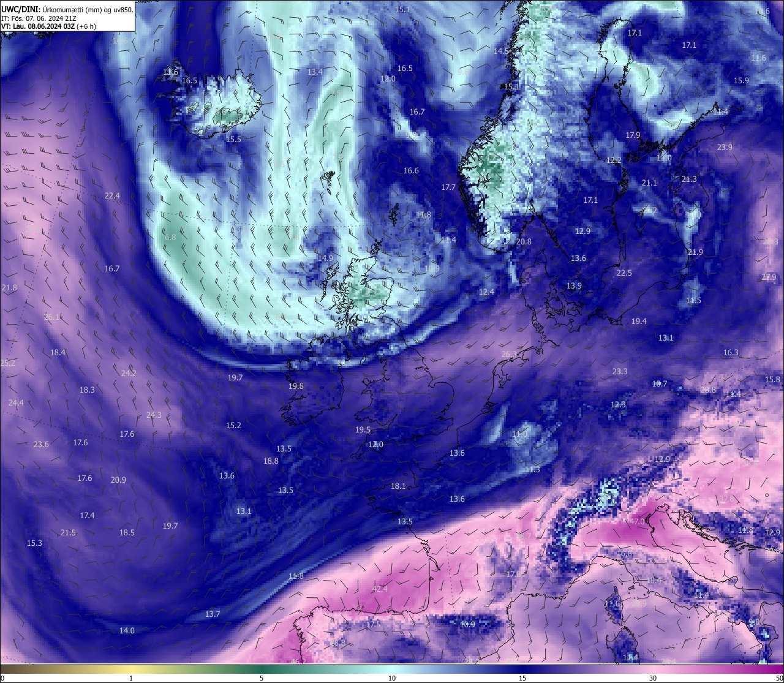Image resolution: width=784 pixels, height=683 pixels.
Task: Click the 20.8 map value
Action: click(524, 242)
